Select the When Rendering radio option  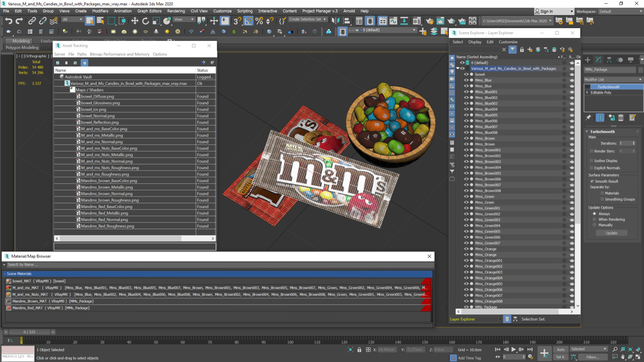[x=594, y=219]
